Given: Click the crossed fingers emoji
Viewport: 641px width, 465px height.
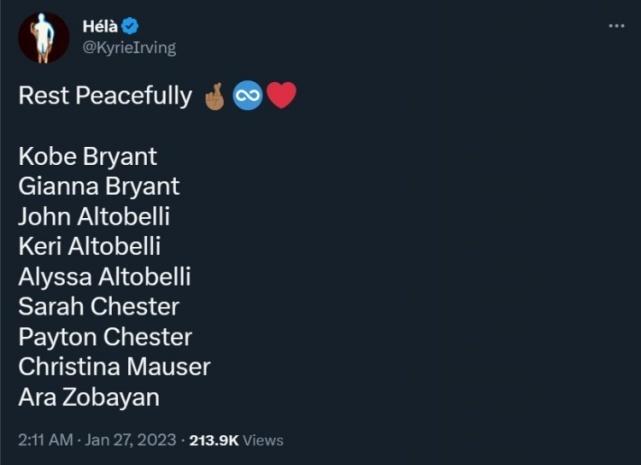Looking at the screenshot, I should pos(213,97).
